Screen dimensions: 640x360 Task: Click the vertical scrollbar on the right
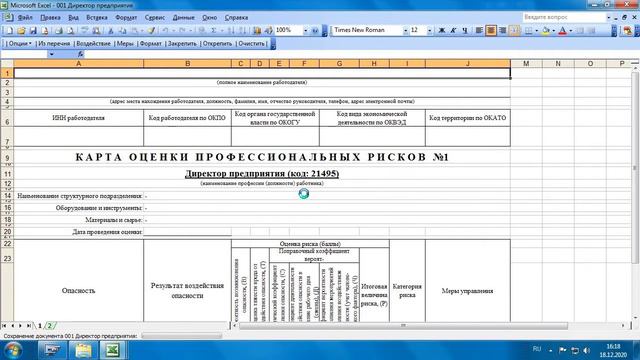(635, 167)
